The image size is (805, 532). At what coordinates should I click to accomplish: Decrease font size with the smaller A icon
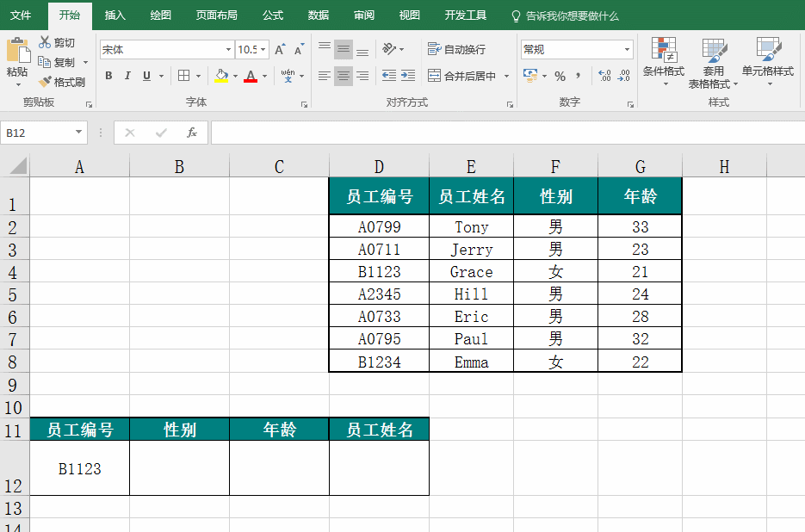(300, 49)
